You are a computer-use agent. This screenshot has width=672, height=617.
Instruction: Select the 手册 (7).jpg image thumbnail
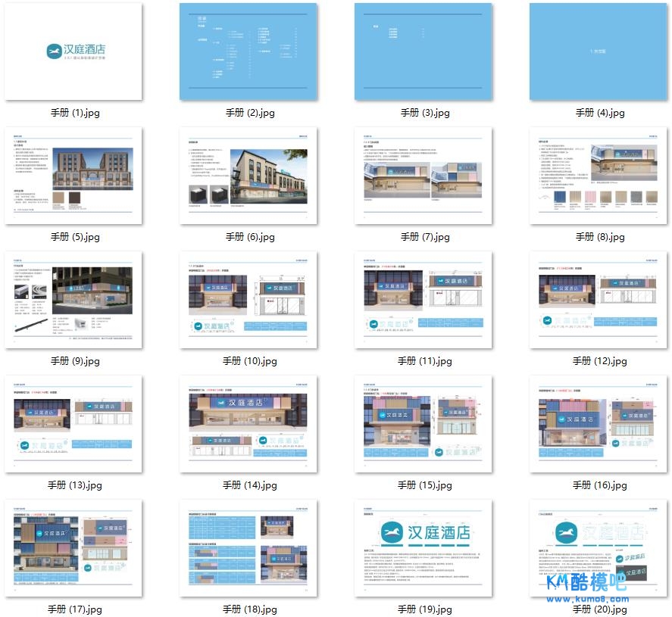pos(424,176)
